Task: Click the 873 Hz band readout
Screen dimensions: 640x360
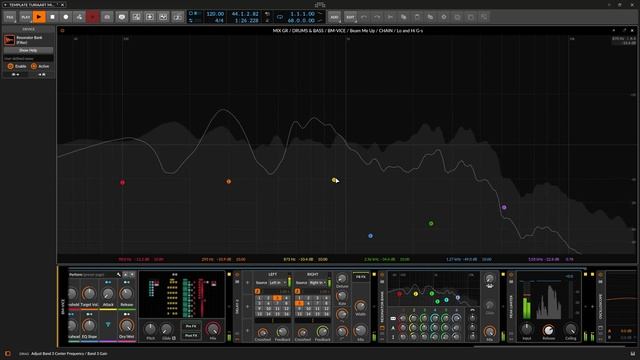Action: tap(305, 259)
